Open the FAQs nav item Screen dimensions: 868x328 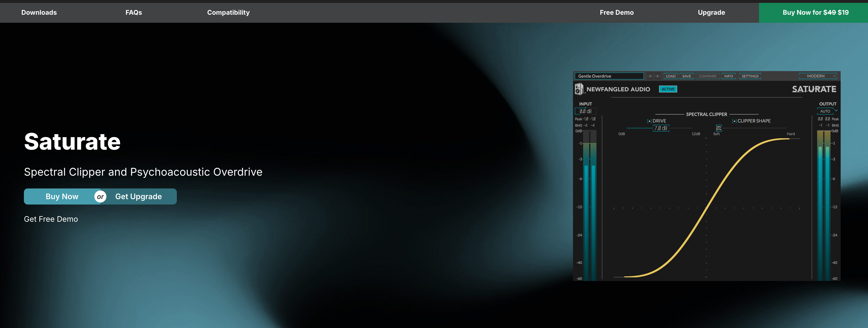click(x=133, y=12)
